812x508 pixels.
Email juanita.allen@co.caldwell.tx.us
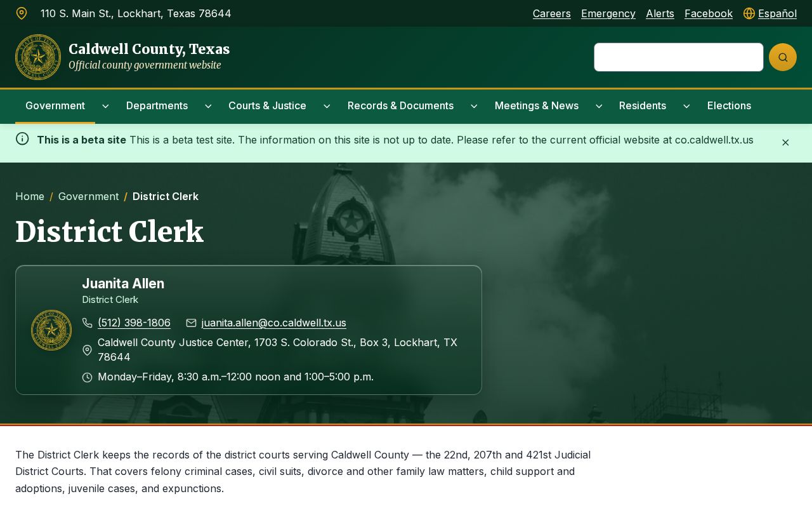coord(274,323)
